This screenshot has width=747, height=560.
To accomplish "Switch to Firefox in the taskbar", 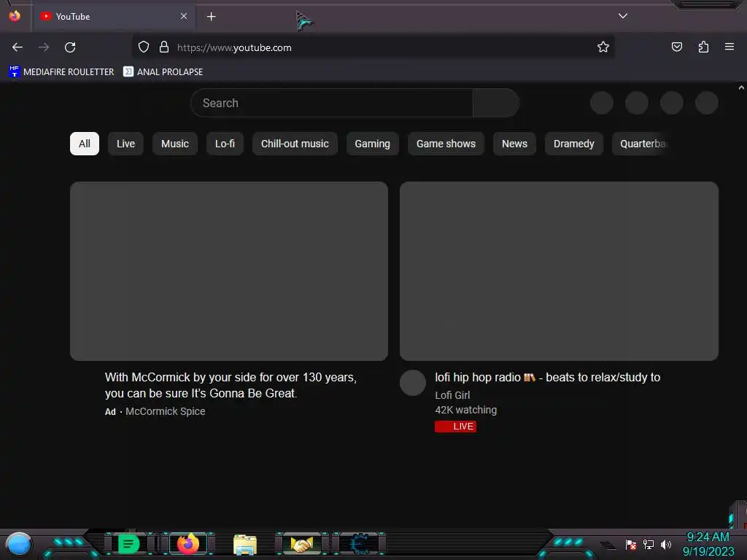I will pos(188,543).
